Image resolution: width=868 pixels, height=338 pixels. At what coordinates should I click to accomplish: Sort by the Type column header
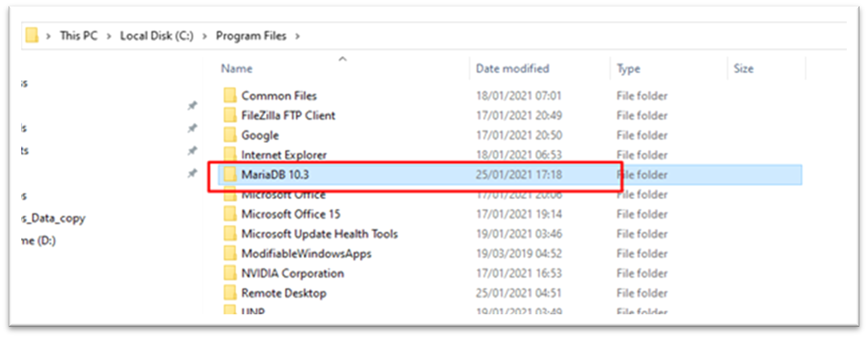628,68
